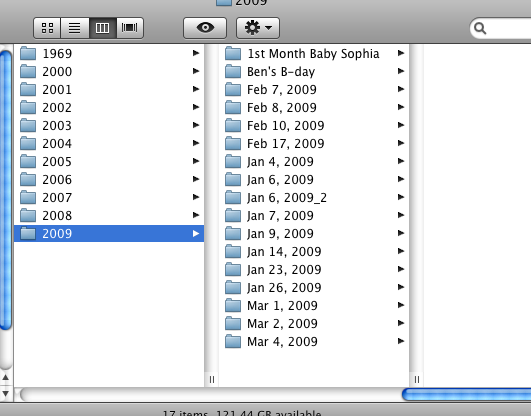The width and height of the screenshot is (531, 416).
Task: Click the 2002 folder icon
Action: click(x=28, y=107)
